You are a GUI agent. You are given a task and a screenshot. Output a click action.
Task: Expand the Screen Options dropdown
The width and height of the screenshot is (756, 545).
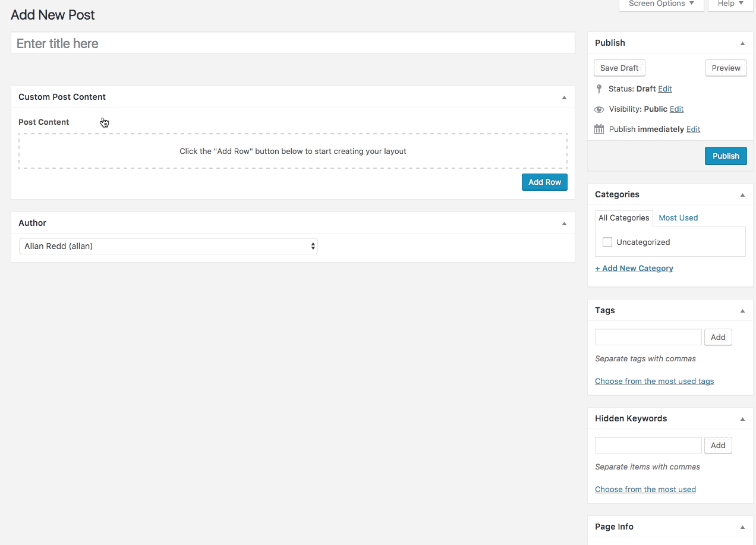tap(661, 4)
